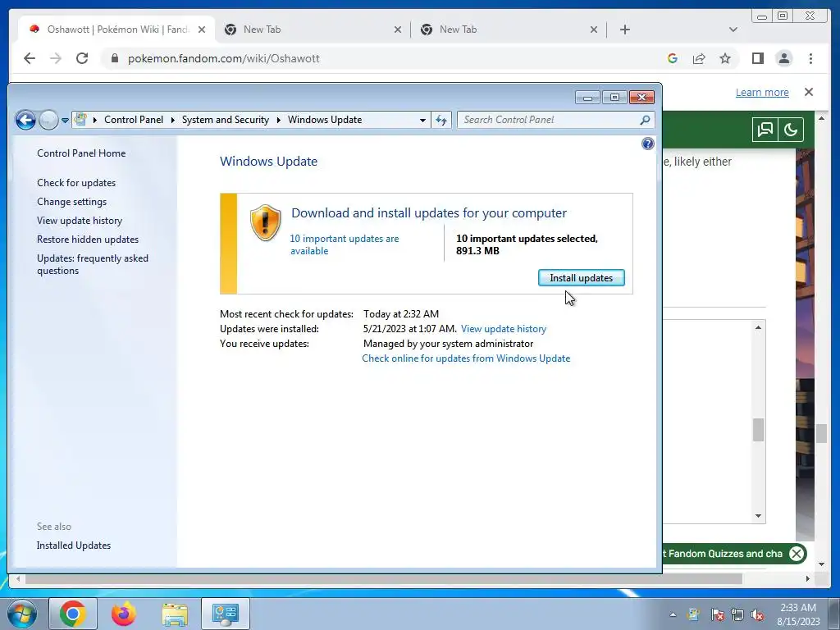Viewport: 840px width, 630px height.
Task: Select Windows Update breadcrumb
Action: (325, 120)
